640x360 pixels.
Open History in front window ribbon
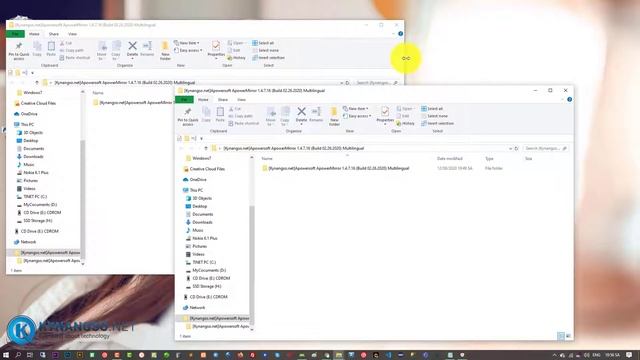click(x=405, y=123)
